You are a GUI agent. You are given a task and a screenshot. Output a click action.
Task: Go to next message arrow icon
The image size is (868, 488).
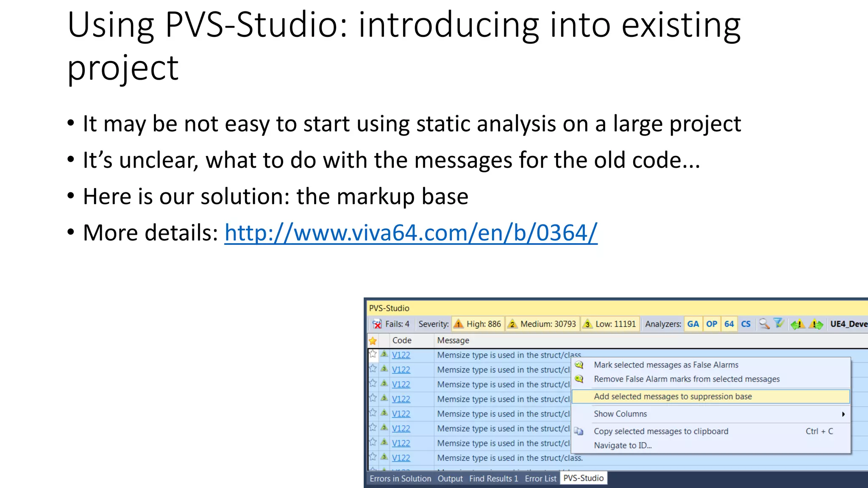(816, 324)
